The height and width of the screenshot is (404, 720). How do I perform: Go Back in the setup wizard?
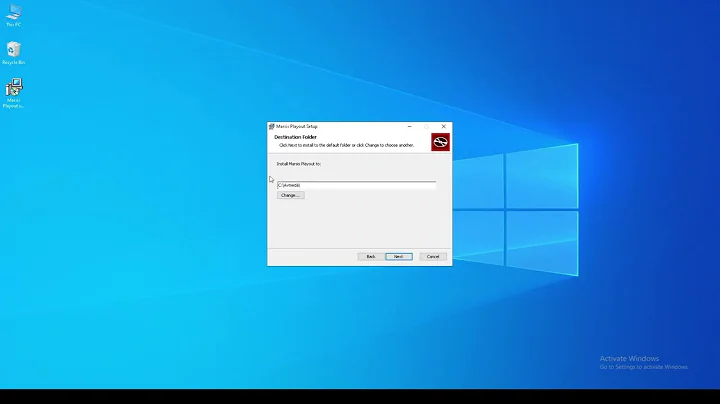point(371,257)
